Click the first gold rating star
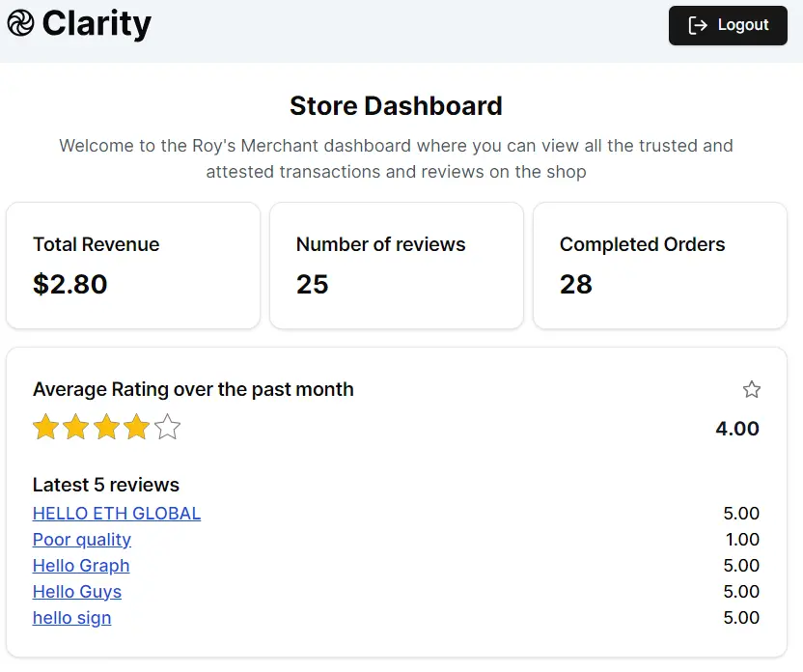The width and height of the screenshot is (803, 672). (45, 427)
